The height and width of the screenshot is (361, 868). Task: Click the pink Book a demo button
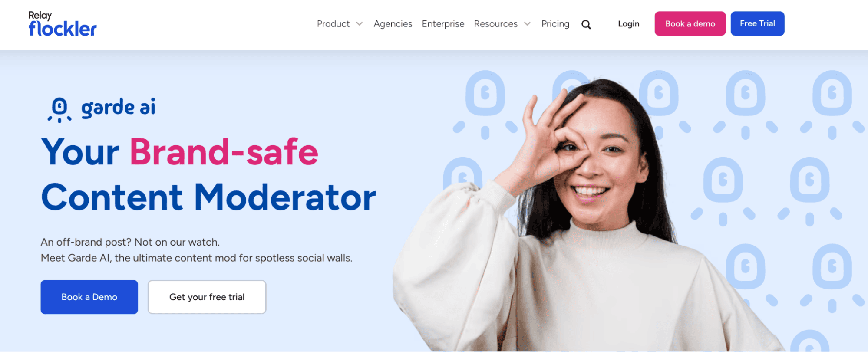(x=690, y=23)
